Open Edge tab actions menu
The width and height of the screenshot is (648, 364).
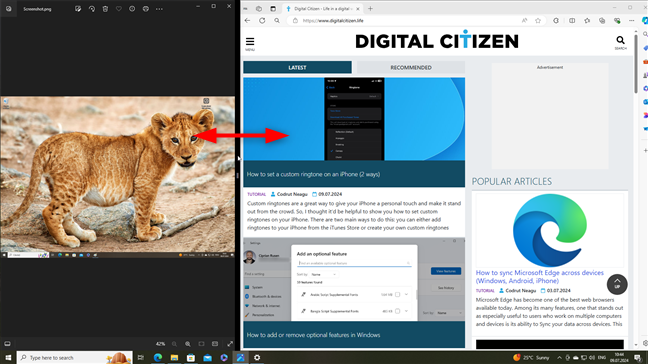(273, 8)
